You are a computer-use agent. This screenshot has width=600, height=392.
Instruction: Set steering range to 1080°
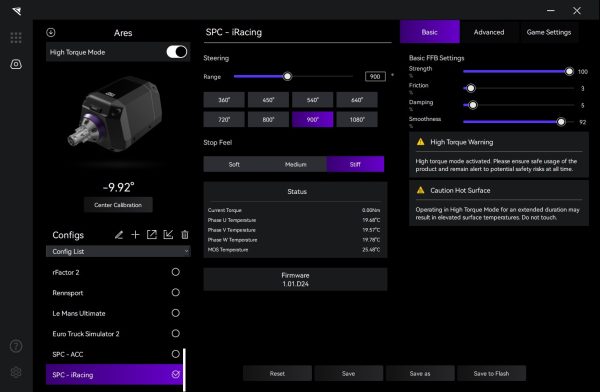(357, 119)
